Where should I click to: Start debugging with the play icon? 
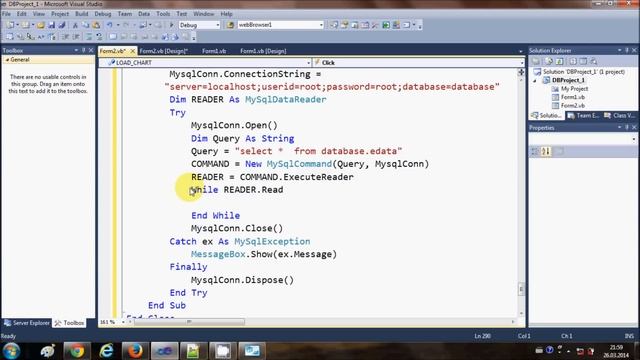click(171, 25)
